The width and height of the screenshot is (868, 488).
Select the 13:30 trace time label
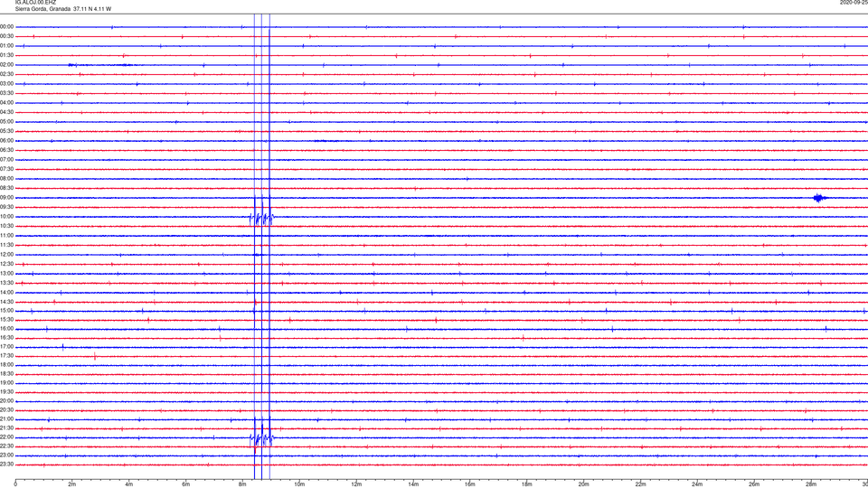7,283
